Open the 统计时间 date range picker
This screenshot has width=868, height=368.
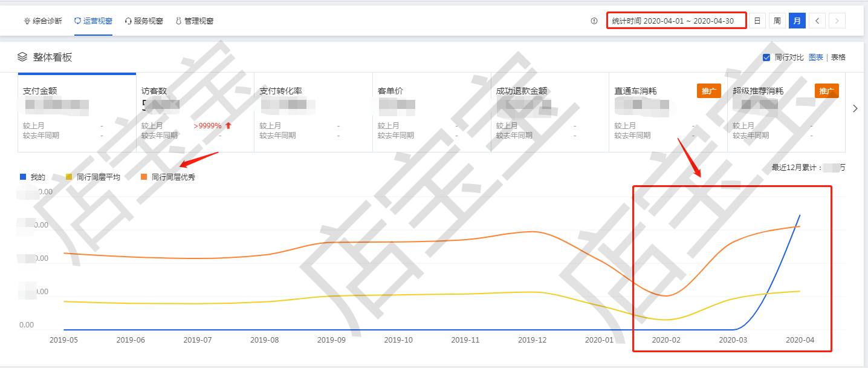(676, 21)
